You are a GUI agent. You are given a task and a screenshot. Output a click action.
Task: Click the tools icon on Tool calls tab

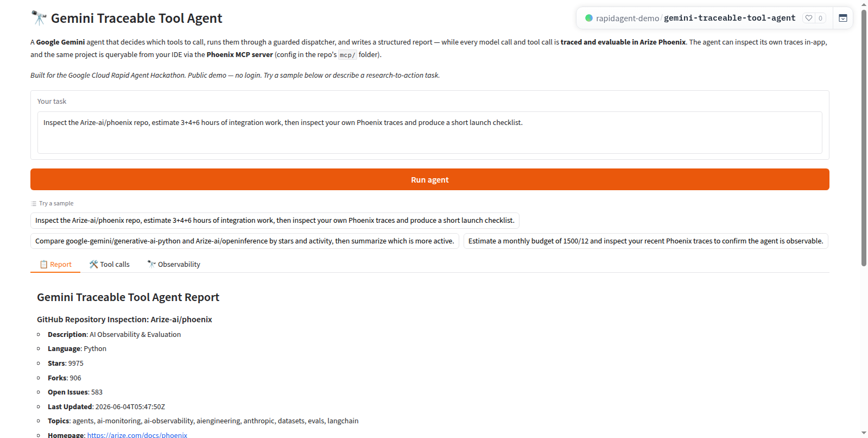tap(94, 264)
